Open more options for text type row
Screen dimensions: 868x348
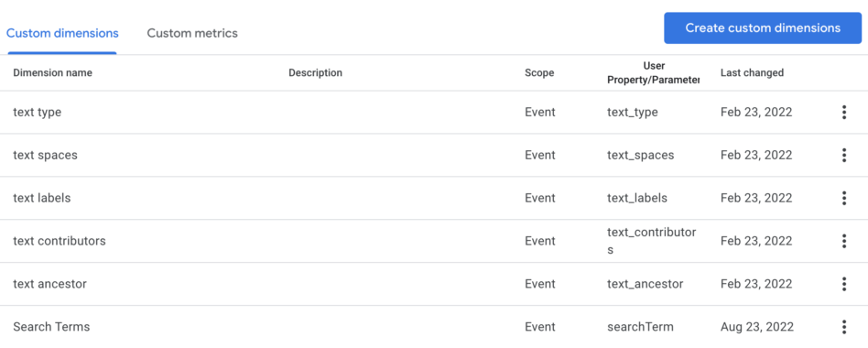(843, 113)
